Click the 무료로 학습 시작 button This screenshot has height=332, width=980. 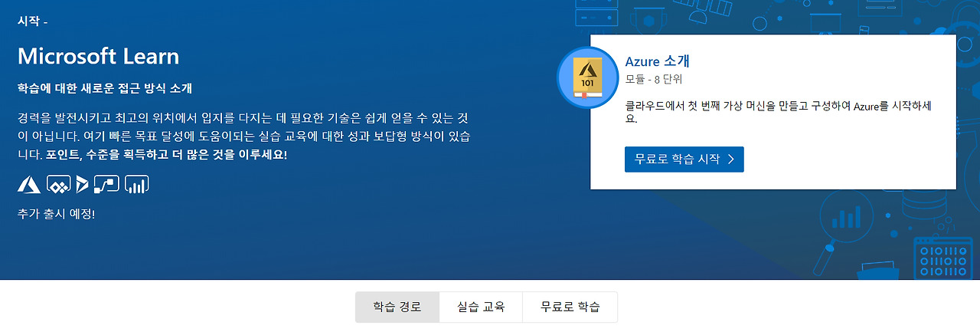(x=684, y=159)
